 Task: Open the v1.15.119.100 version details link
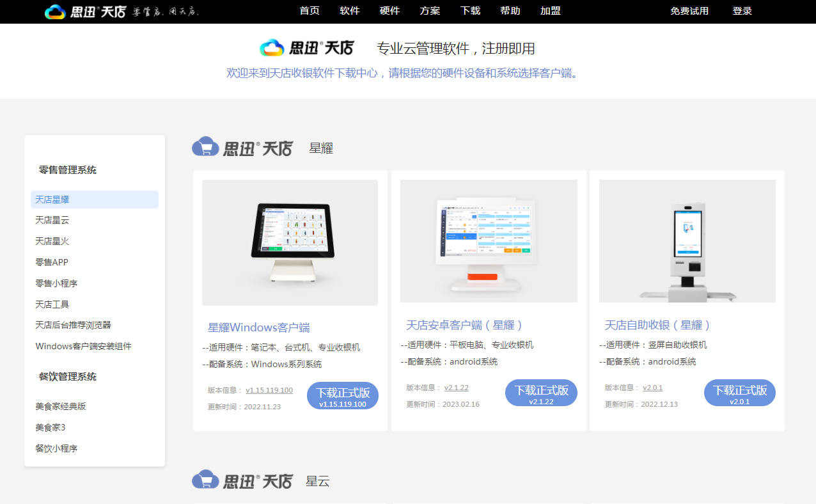coord(269,390)
